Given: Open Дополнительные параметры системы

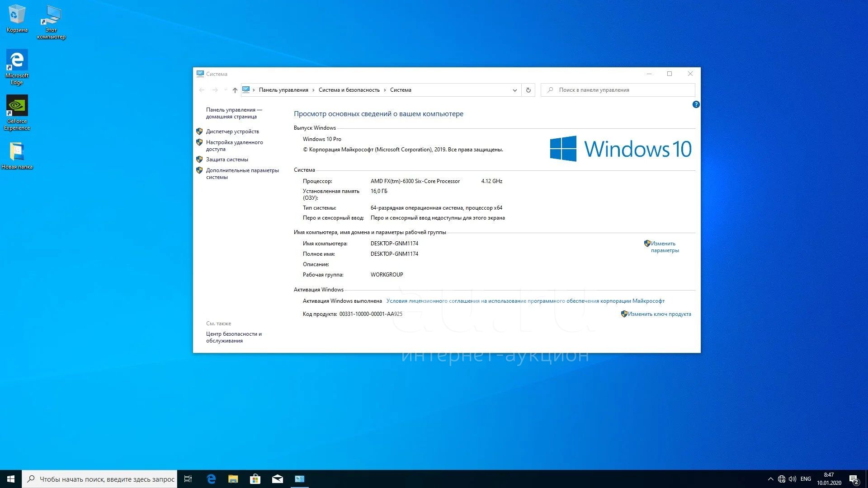Looking at the screenshot, I should [242, 174].
